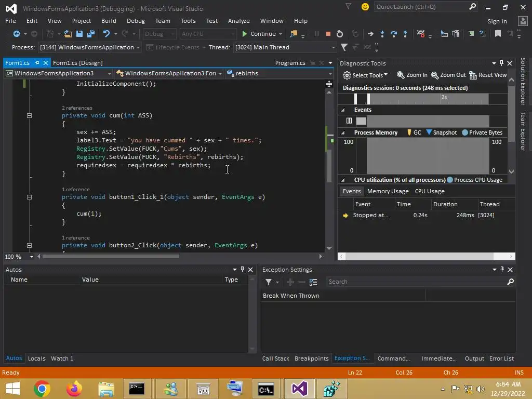
Task: Click the bookmark icon in toolbar
Action: (498, 34)
